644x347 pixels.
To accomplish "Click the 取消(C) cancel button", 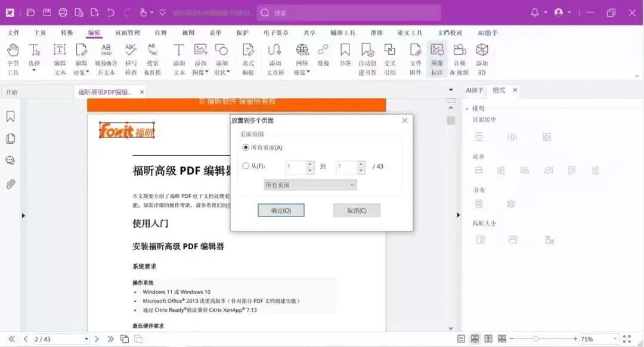I will (x=357, y=210).
